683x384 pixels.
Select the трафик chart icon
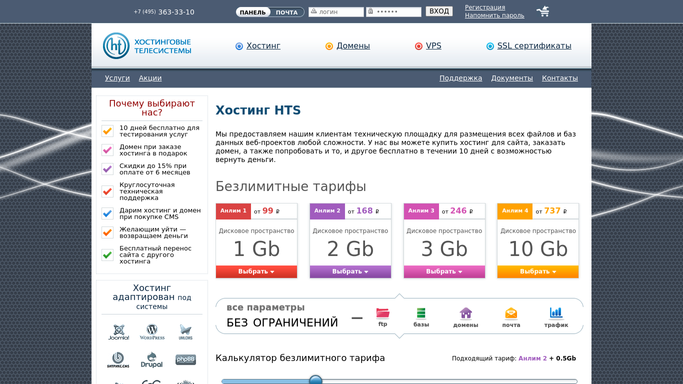coord(556,313)
